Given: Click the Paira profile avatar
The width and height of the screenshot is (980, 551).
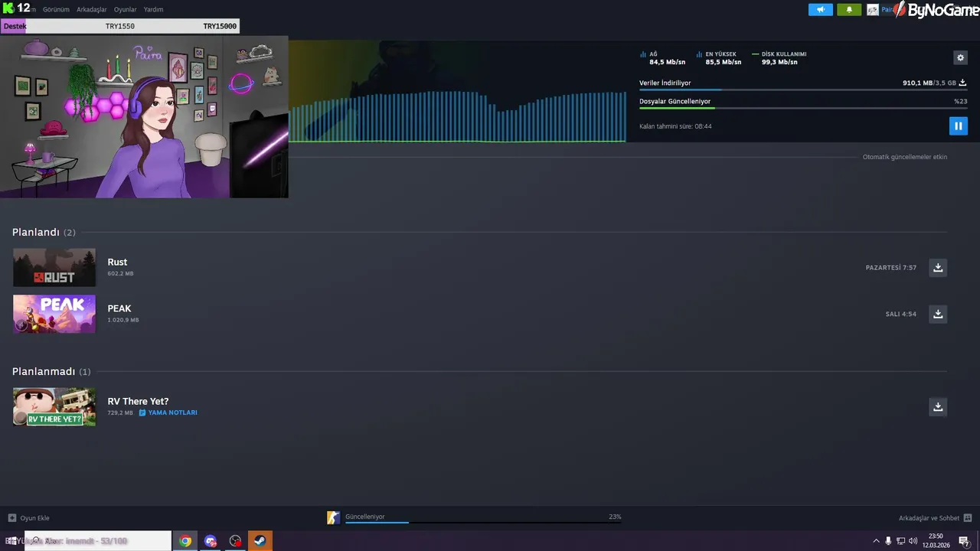Looking at the screenshot, I should (873, 10).
